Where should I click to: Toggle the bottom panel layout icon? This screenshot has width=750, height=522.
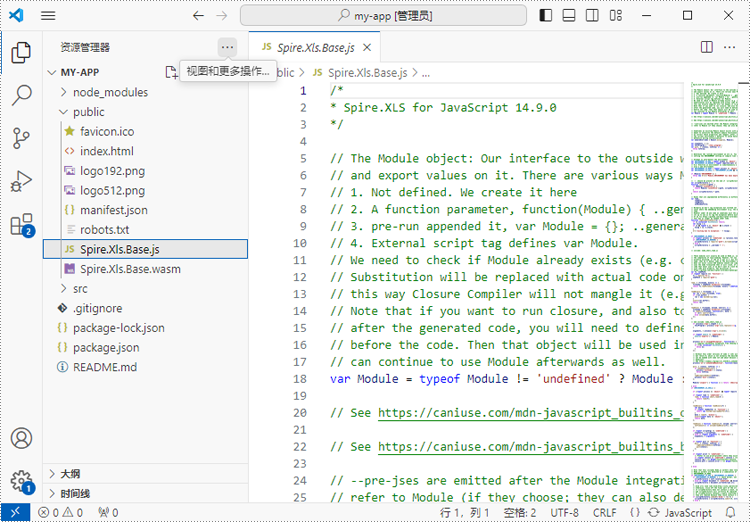(x=569, y=16)
